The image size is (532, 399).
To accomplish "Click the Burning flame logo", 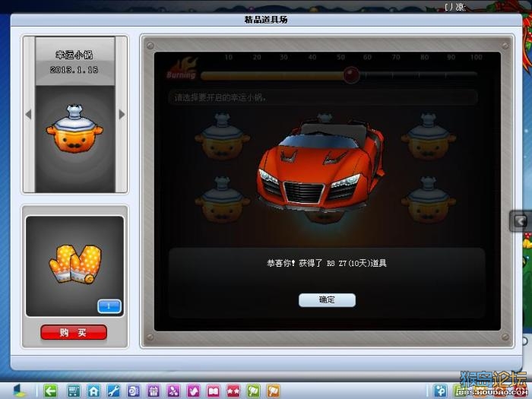I will pyautogui.click(x=182, y=68).
